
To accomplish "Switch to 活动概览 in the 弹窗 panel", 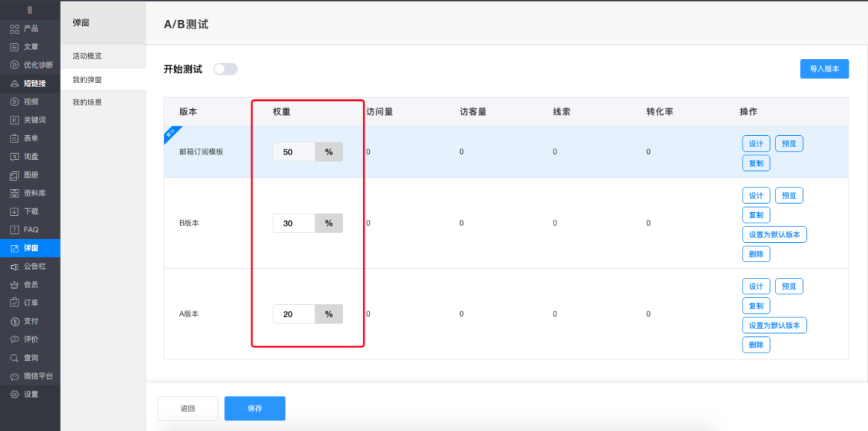I will pyautogui.click(x=87, y=55).
